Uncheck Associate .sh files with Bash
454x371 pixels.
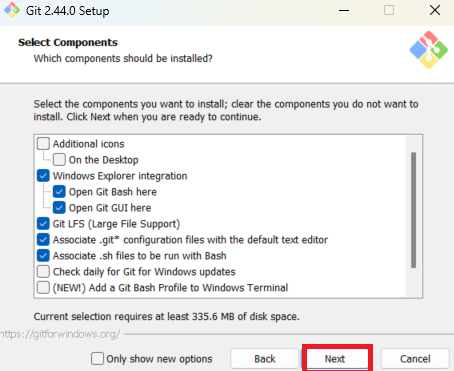pos(43,256)
